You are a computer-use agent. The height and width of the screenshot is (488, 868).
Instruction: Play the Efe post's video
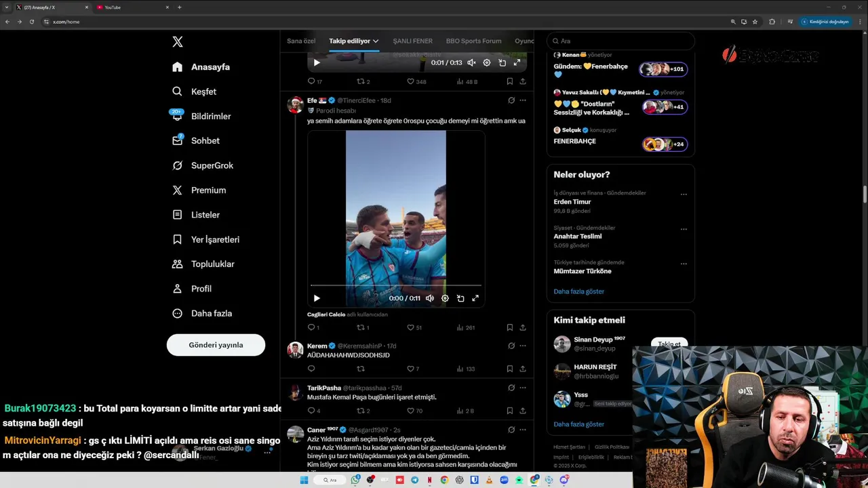tap(317, 298)
